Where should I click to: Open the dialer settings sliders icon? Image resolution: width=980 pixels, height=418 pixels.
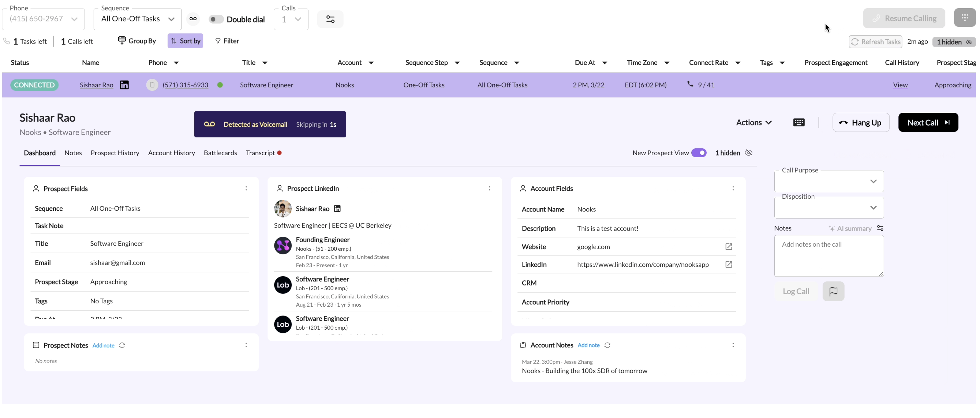(330, 19)
